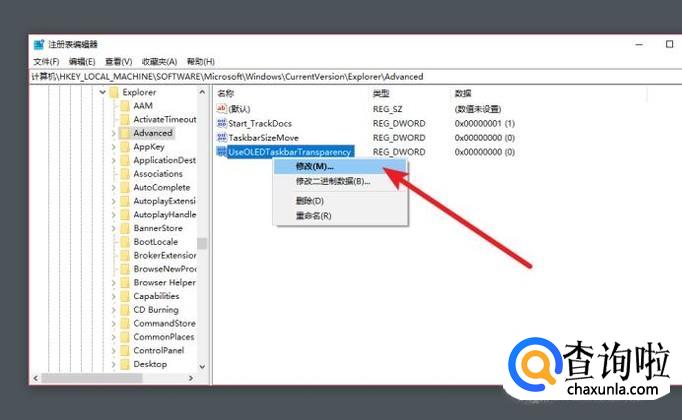Viewport: 682px width, 420px height.
Task: Click the AppKey folder icon
Action: pyautogui.click(x=125, y=147)
